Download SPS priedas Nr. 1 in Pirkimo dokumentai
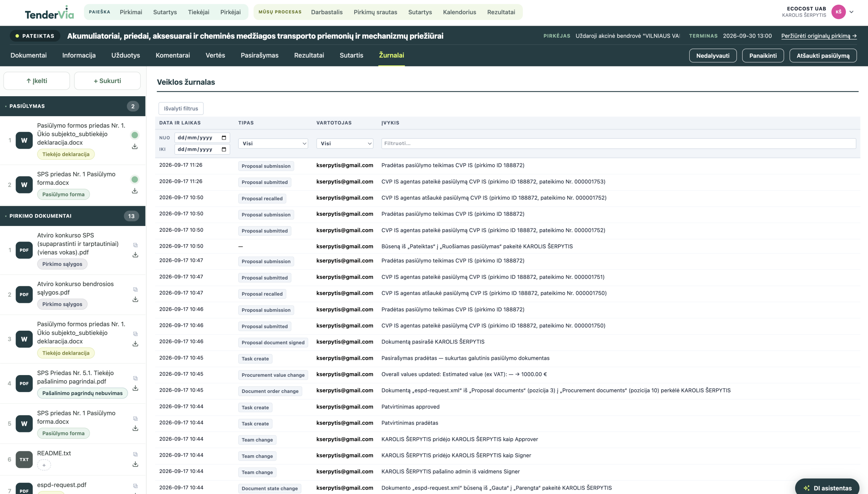 (135, 429)
